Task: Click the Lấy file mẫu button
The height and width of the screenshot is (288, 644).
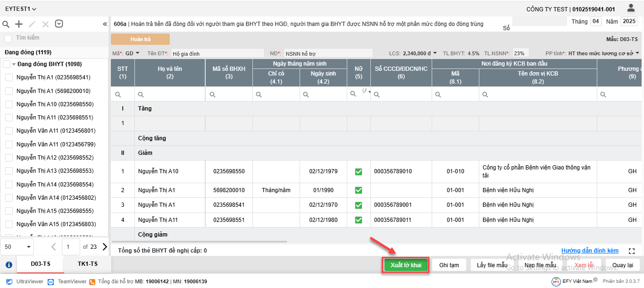Action: click(492, 265)
